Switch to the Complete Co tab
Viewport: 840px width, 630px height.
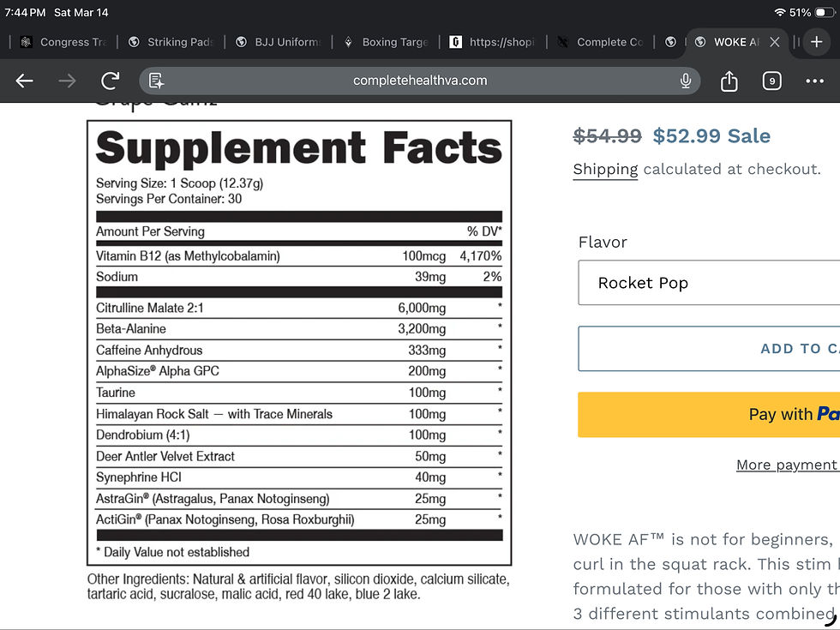[x=601, y=42]
